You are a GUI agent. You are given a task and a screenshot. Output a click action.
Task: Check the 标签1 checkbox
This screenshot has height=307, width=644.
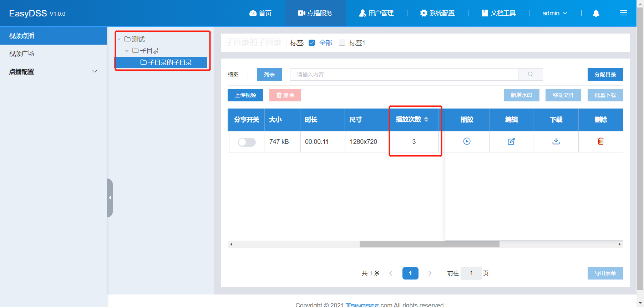(x=342, y=43)
